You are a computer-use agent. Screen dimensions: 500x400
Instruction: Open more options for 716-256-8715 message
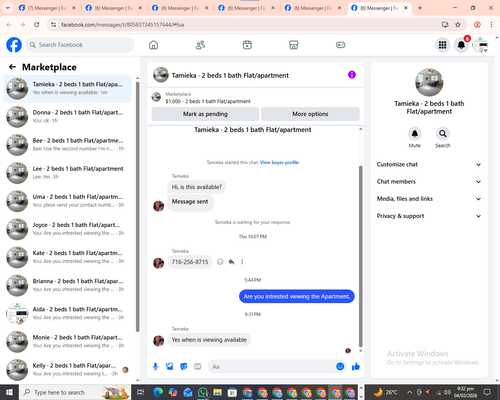tap(242, 262)
